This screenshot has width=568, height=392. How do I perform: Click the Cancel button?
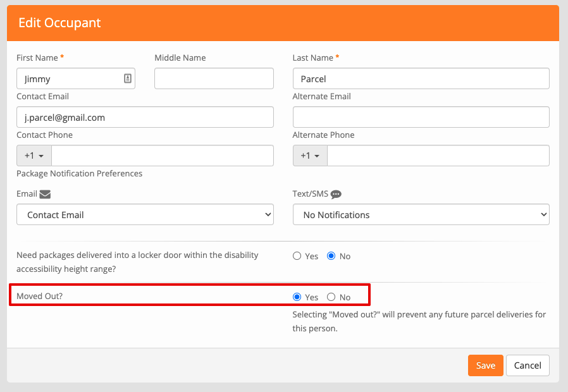[528, 365]
